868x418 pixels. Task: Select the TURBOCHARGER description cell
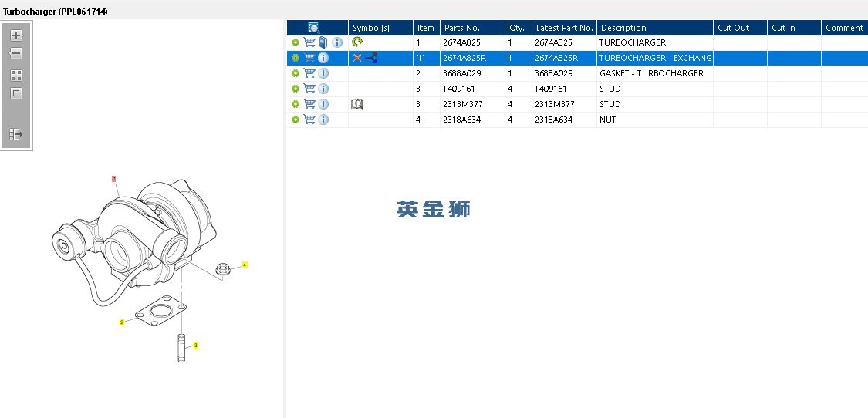(655, 42)
